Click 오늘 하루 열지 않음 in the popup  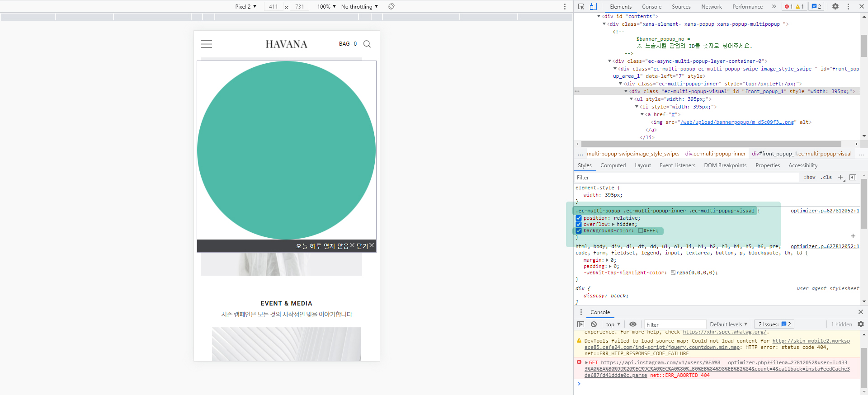click(x=325, y=246)
